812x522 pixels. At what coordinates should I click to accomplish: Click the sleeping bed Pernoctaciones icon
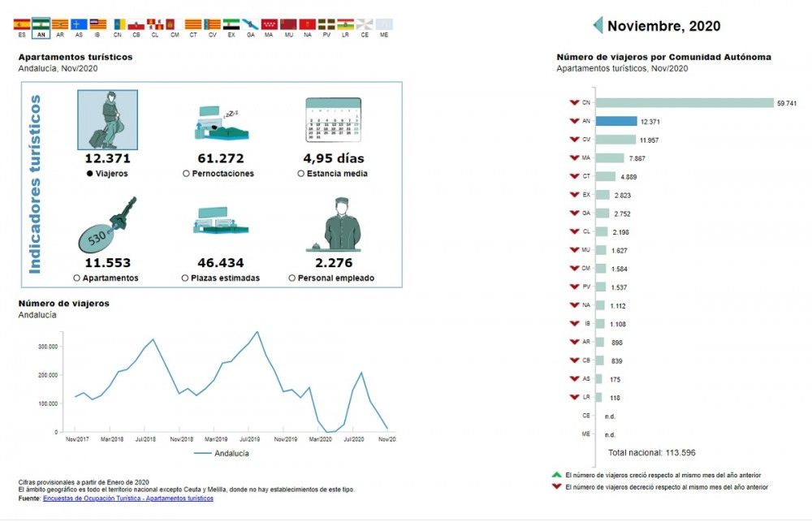[x=222, y=123]
